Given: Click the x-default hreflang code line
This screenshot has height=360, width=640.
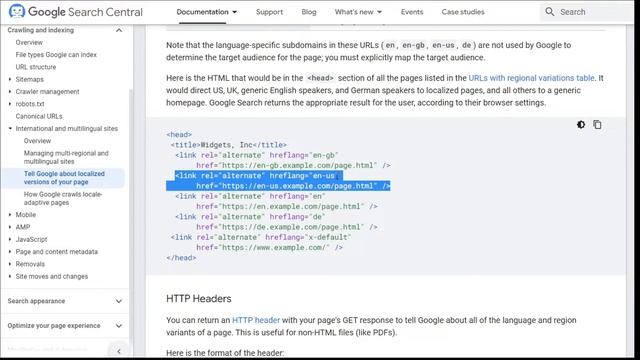Looking at the screenshot, I should click(261, 237).
